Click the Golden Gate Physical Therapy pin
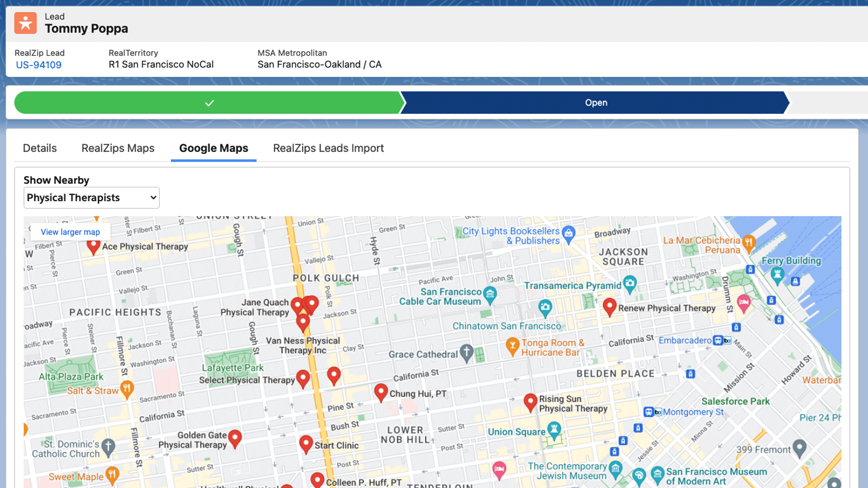The height and width of the screenshot is (488, 868). (x=235, y=438)
